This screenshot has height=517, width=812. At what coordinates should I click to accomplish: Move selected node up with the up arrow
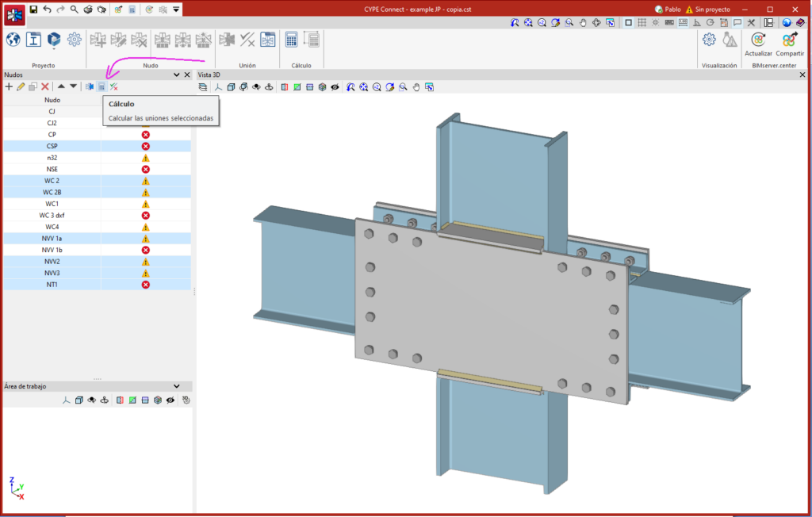click(61, 86)
